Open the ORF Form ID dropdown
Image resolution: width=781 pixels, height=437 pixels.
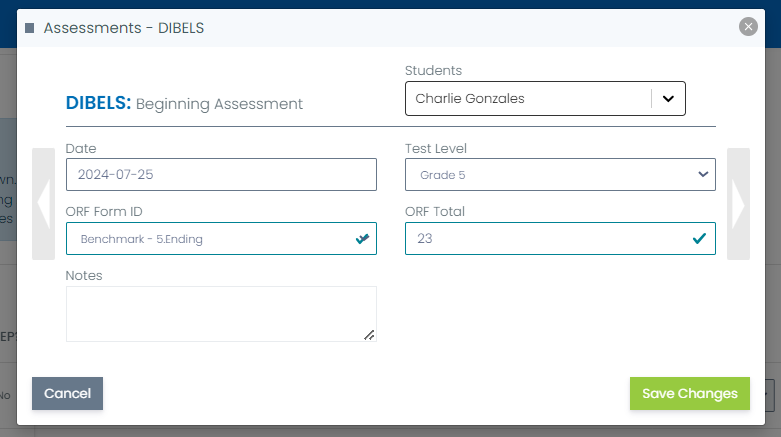click(221, 239)
